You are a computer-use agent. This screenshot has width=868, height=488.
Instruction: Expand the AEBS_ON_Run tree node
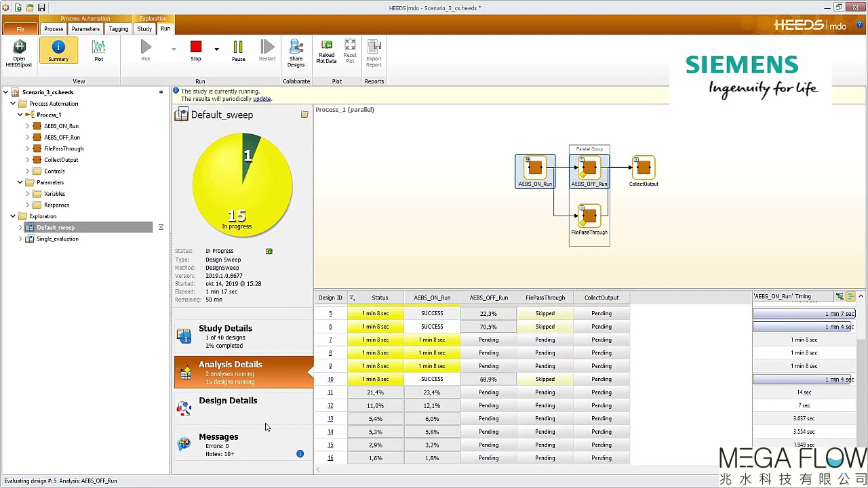[x=28, y=126]
